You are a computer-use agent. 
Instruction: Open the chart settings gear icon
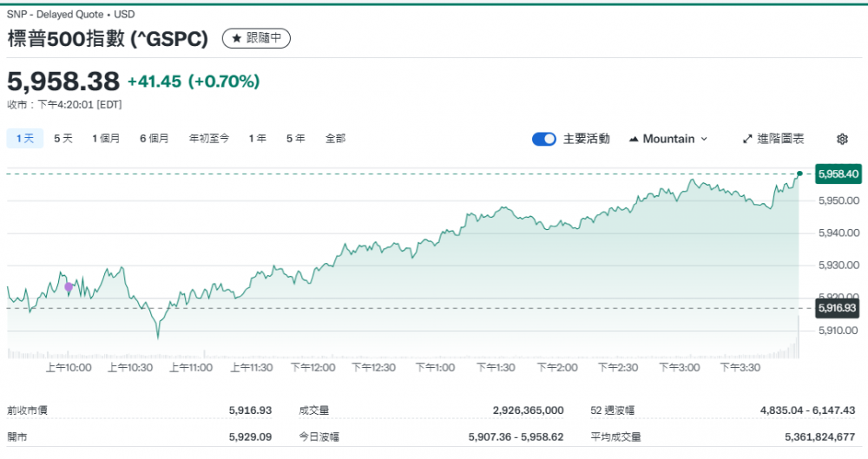tap(841, 139)
